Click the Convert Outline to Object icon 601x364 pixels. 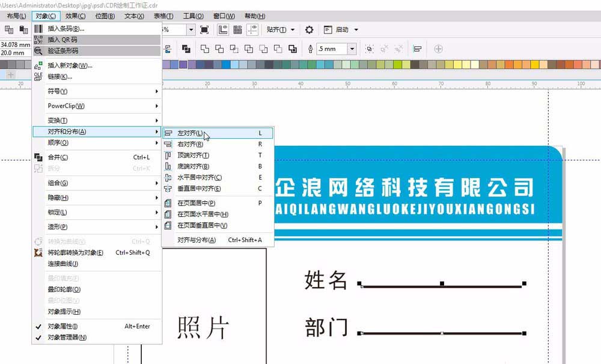(x=38, y=252)
